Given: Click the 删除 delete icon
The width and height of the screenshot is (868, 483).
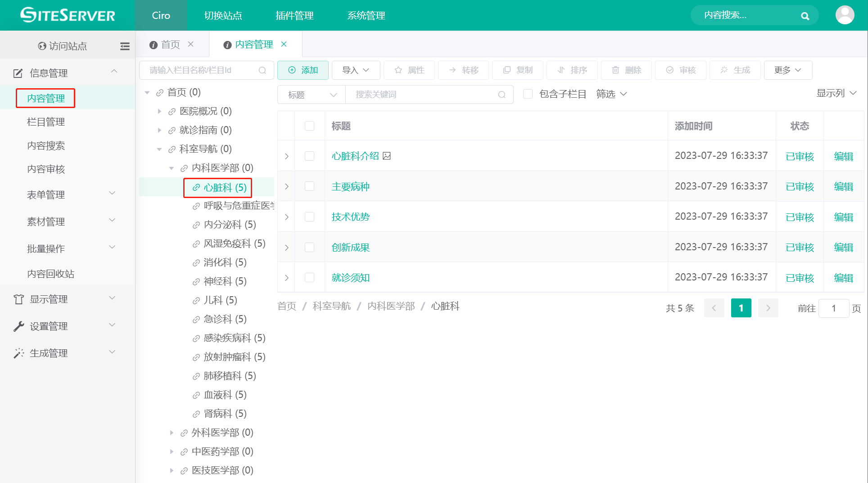Looking at the screenshot, I should pos(616,70).
